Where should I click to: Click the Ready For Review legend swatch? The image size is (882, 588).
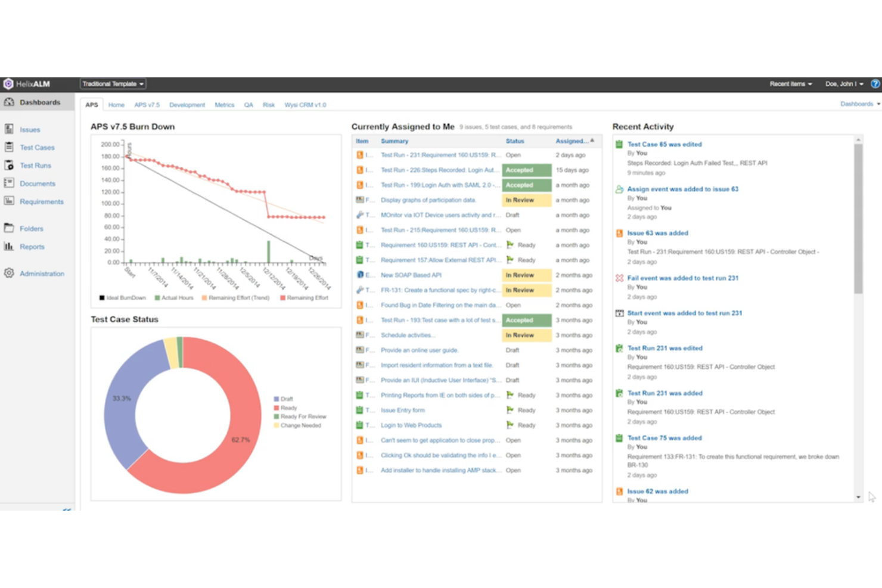[x=277, y=417]
